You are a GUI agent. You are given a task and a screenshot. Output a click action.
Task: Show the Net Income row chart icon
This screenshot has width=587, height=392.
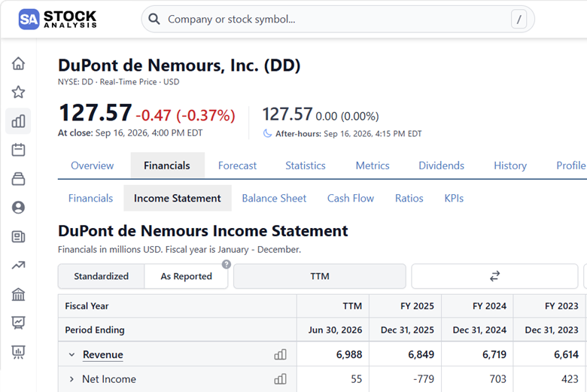coord(281,379)
